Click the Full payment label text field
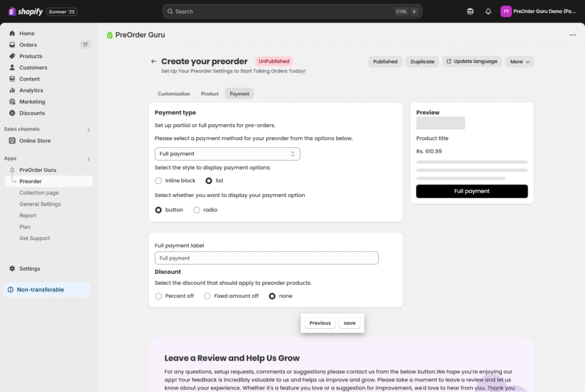Image resolution: width=585 pixels, height=392 pixels. 266,258
